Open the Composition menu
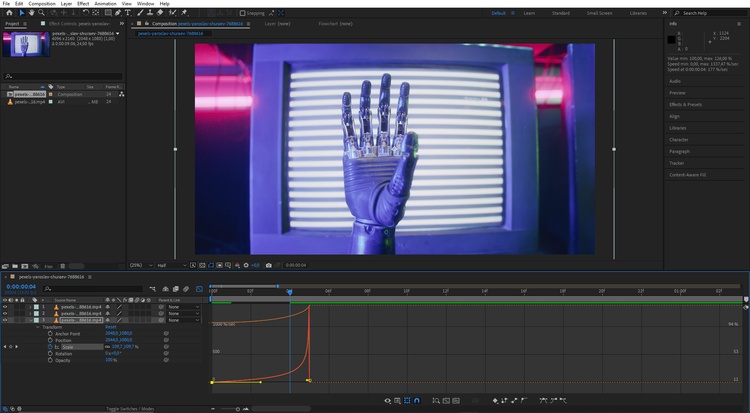The image size is (750, 413). tap(42, 3)
